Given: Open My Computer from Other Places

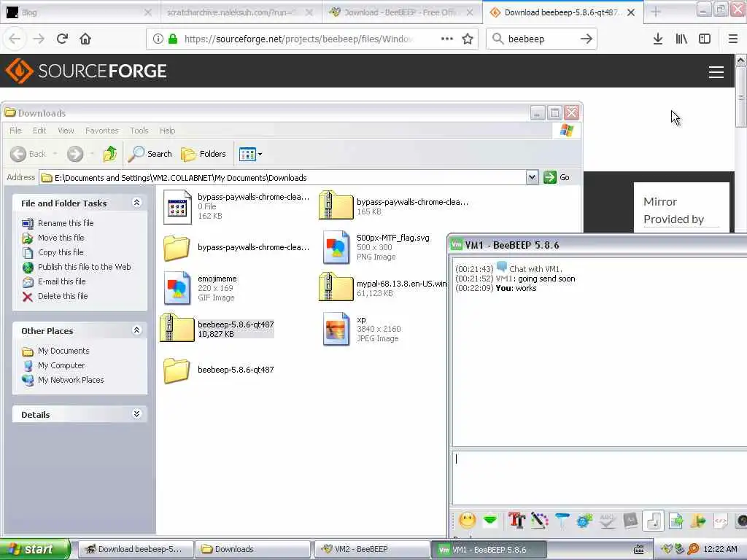Looking at the screenshot, I should 61,366.
